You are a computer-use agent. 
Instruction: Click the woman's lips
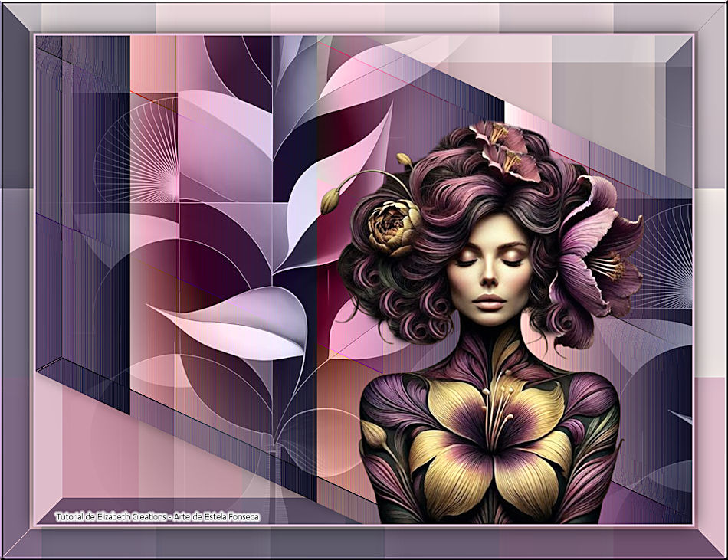pos(489,300)
